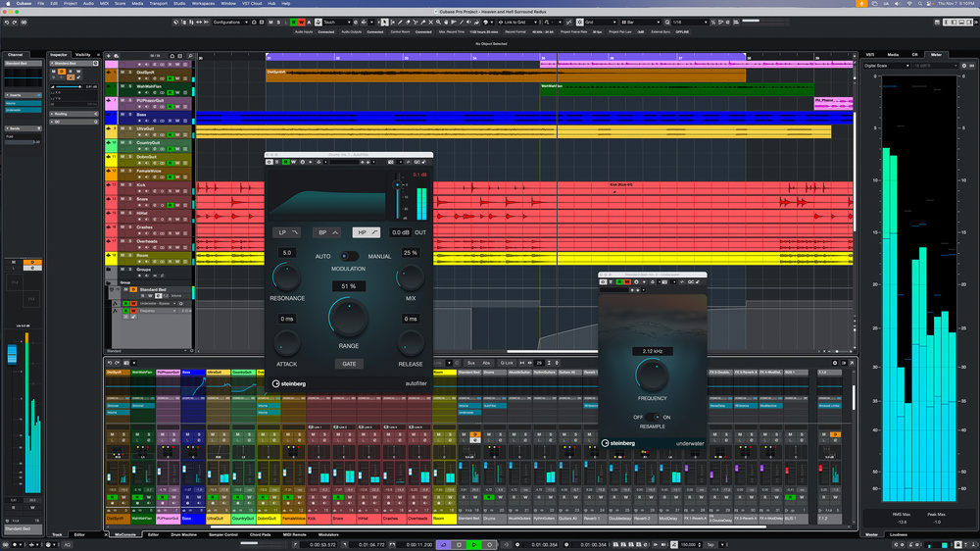Image resolution: width=980 pixels, height=551 pixels.
Task: Open the MixConsole settings gear icon
Action: pyautogui.click(x=834, y=363)
